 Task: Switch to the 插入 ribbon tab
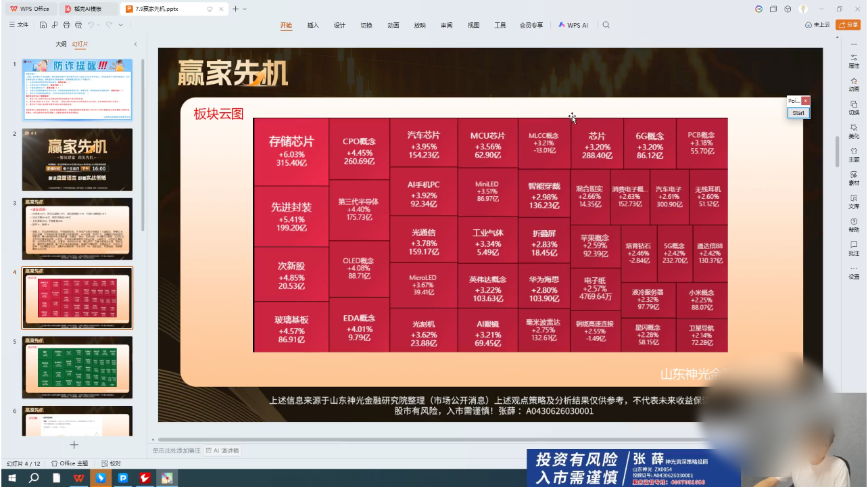313,25
